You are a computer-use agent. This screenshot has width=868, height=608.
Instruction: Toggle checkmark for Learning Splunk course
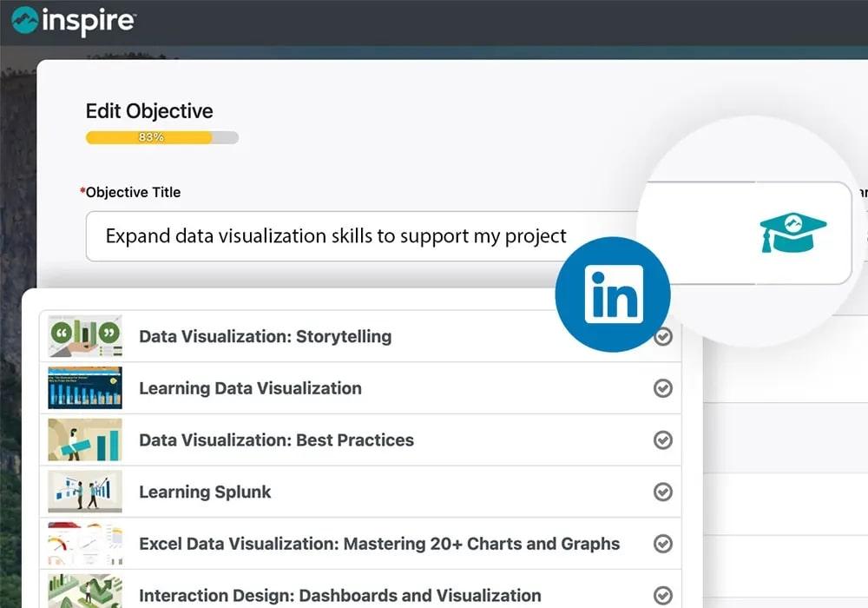(663, 492)
